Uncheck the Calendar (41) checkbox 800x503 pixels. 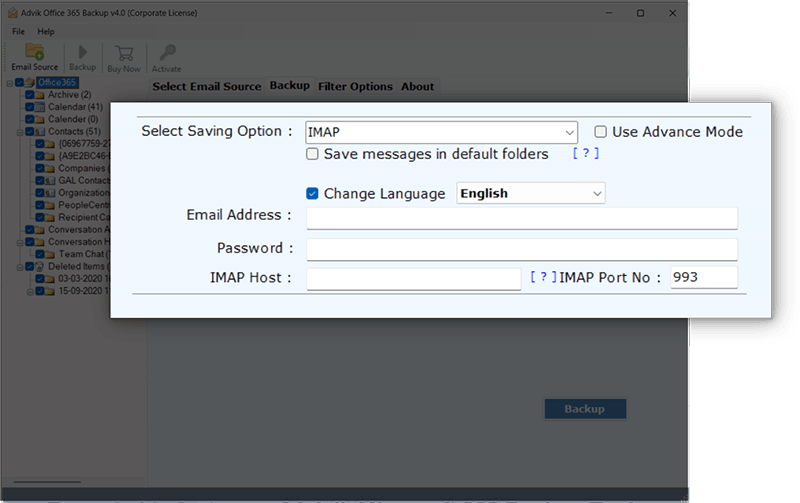pos(30,107)
